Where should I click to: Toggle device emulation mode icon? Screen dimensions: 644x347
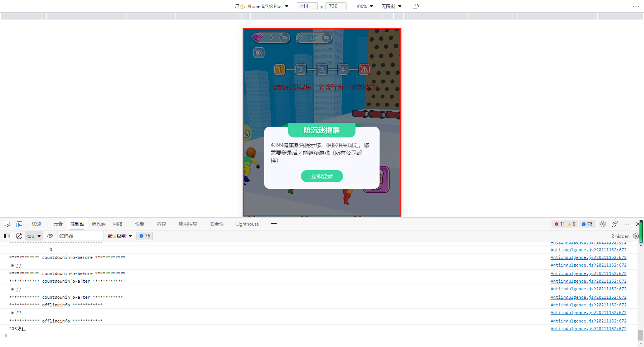point(19,224)
